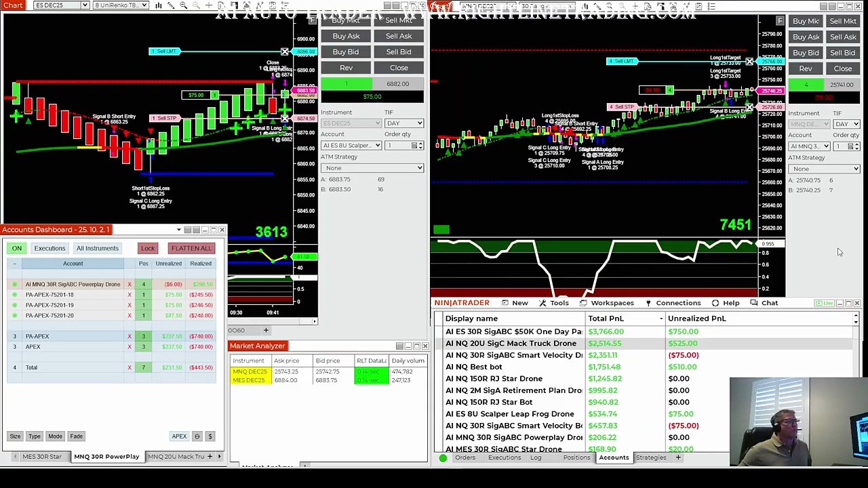Toggle Executions button in Accounts Dashboard

[50, 248]
